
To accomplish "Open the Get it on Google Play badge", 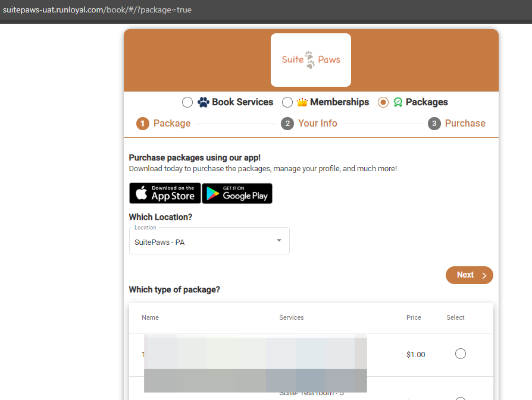I will [237, 193].
